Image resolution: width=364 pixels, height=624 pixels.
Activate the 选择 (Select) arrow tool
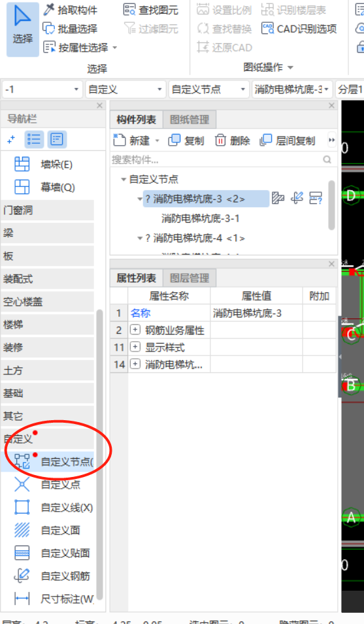(22, 29)
